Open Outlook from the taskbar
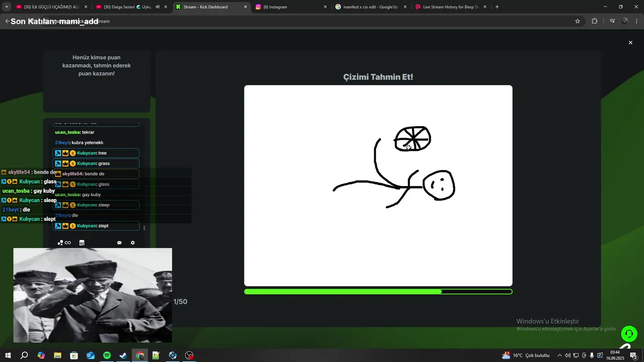The height and width of the screenshot is (362, 644). pos(91,355)
